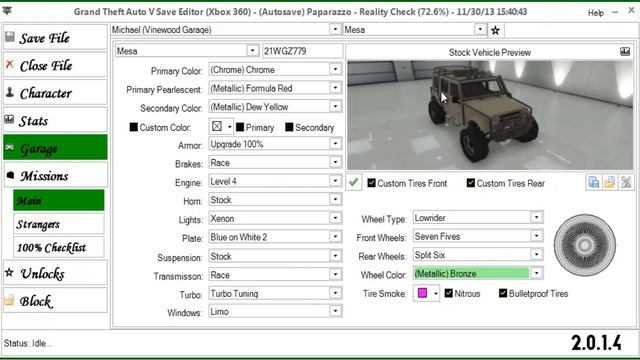Click the 2.0.1.4 version number
The image size is (640, 360).
596,343
